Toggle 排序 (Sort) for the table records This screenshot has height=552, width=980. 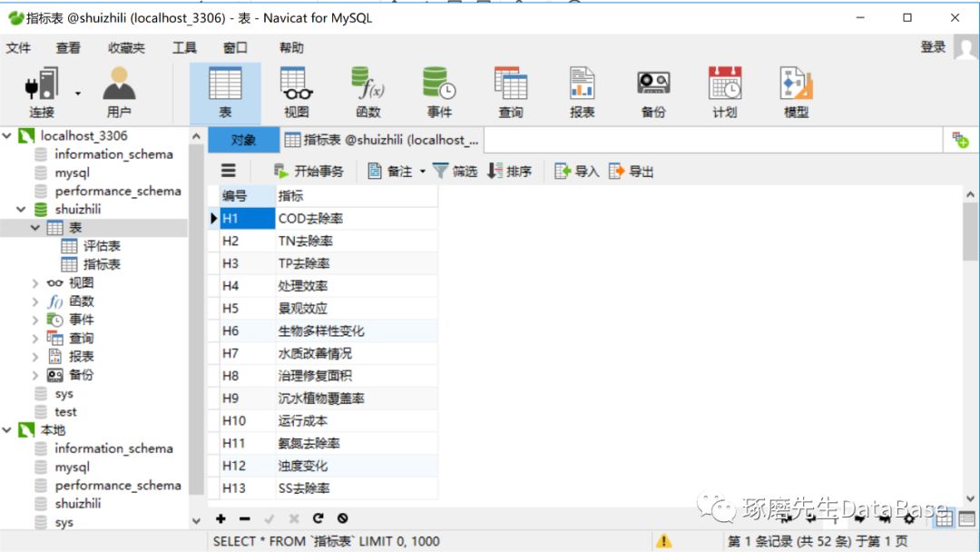tap(511, 171)
